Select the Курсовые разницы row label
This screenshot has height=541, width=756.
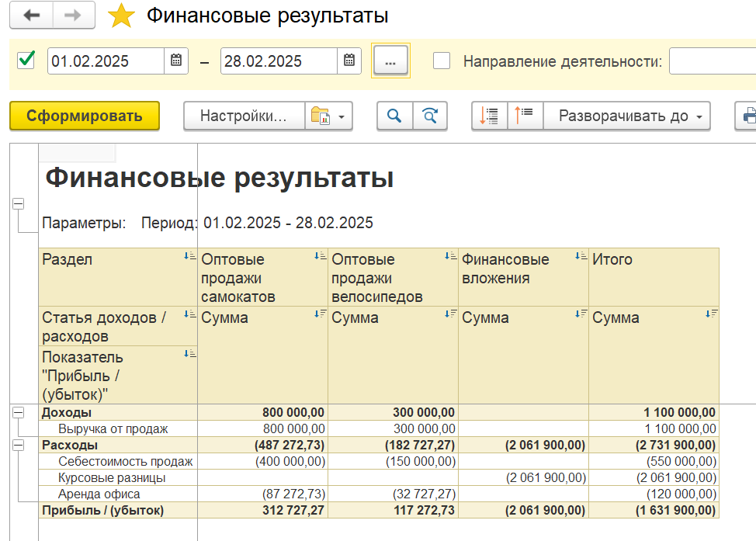click(112, 478)
